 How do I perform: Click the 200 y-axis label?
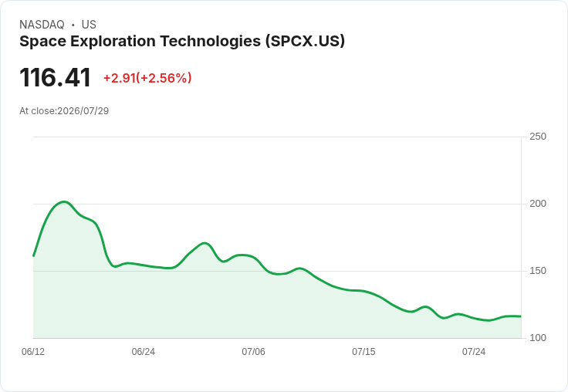click(538, 204)
